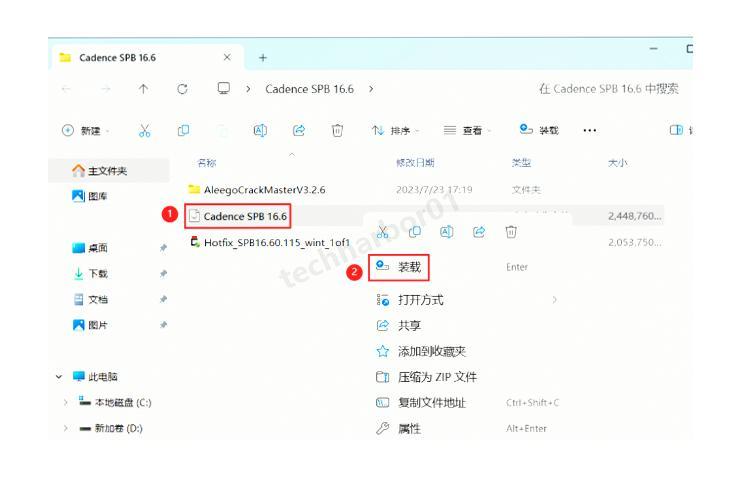The image size is (741, 477).
Task: Sort by 修改日期 column header
Action: click(415, 163)
